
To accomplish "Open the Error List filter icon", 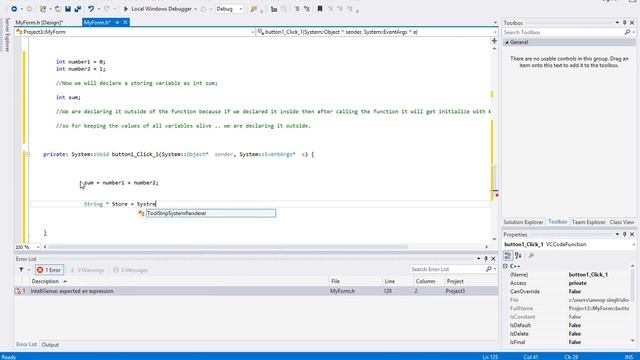I will coord(21,270).
